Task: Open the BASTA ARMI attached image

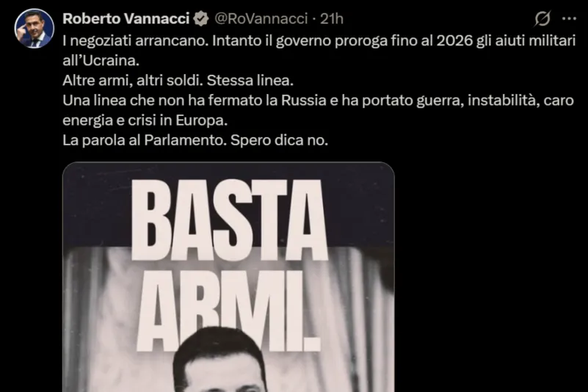Action: tap(228, 277)
